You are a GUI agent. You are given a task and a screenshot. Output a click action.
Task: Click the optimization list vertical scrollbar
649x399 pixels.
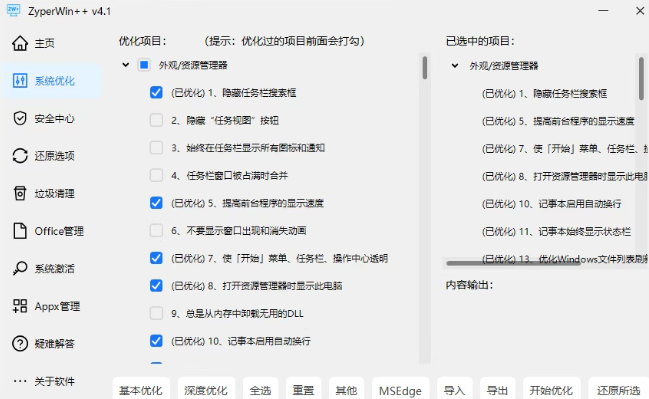425,67
